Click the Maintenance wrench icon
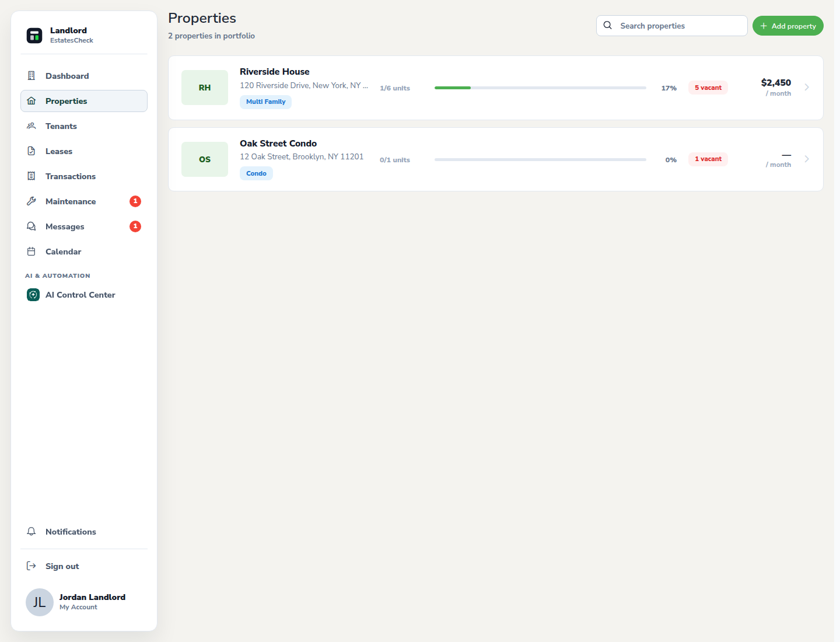 (x=32, y=201)
